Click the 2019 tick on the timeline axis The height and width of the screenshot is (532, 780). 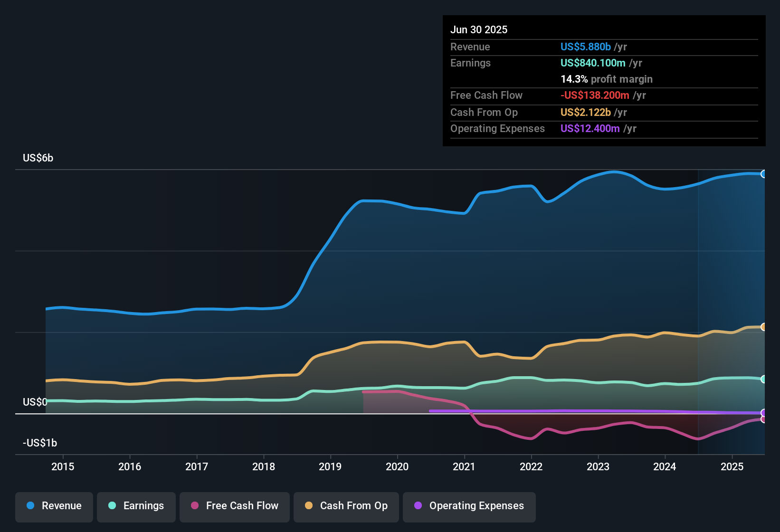point(330,466)
